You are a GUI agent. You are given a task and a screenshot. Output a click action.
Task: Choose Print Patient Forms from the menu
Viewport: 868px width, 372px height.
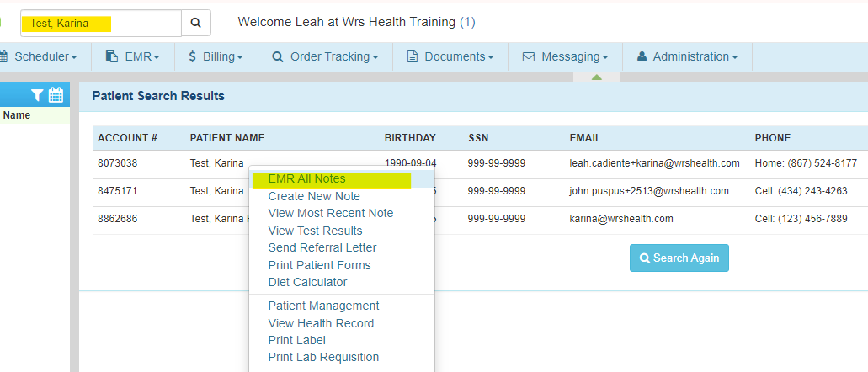coord(319,265)
